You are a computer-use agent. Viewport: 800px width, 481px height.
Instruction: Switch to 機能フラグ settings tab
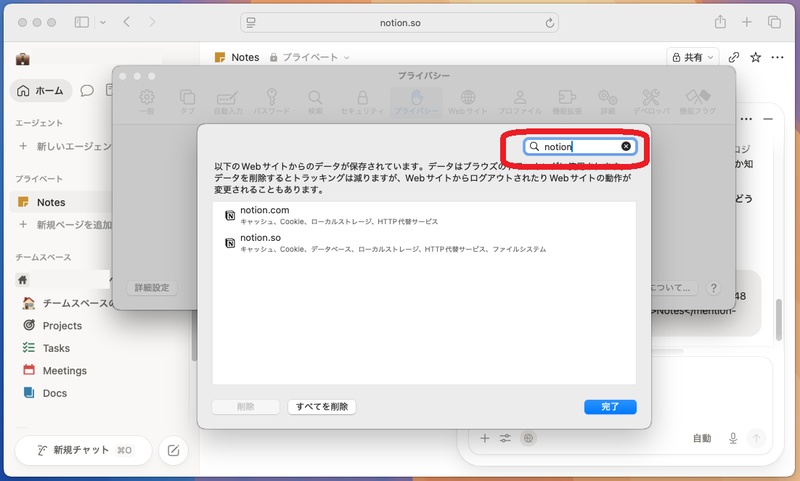coord(697,102)
